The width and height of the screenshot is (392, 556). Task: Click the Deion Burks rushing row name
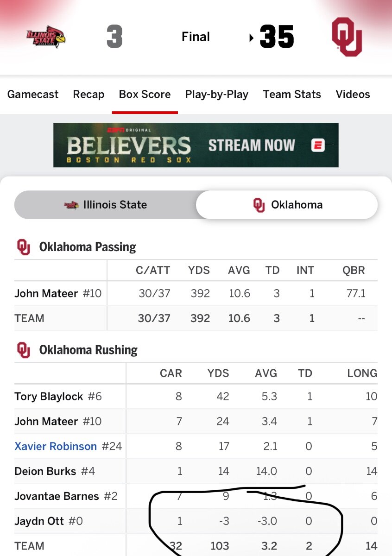(45, 471)
